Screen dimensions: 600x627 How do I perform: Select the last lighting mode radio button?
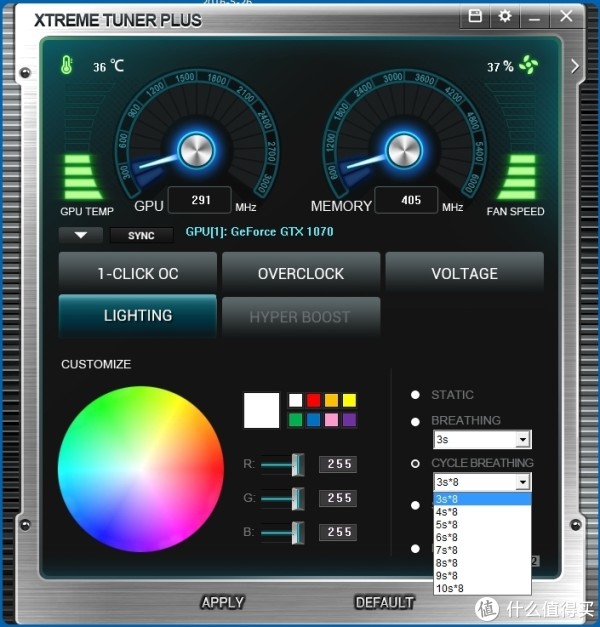415,549
